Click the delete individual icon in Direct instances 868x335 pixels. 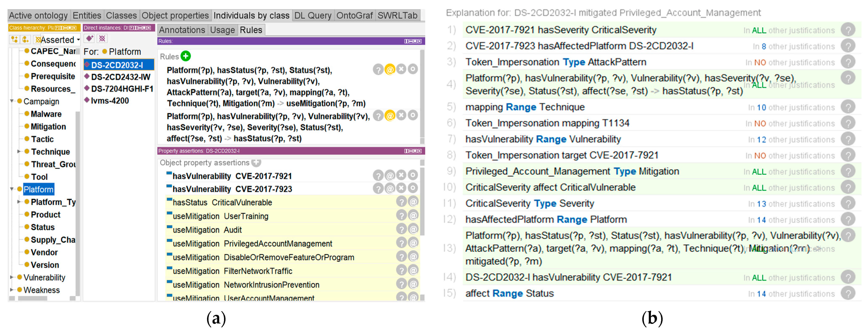[102, 38]
